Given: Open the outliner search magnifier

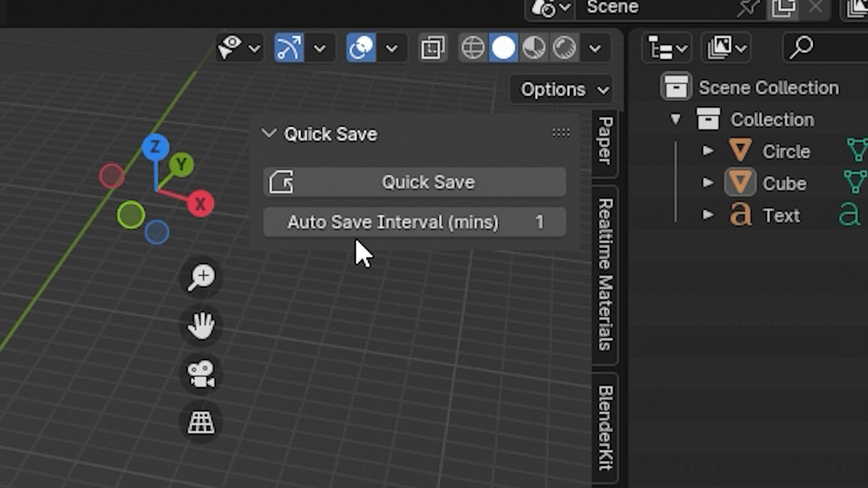Looking at the screenshot, I should 802,47.
